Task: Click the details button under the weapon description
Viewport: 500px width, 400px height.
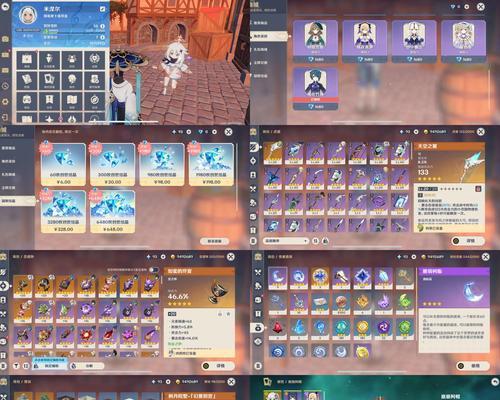Action: [x=467, y=241]
